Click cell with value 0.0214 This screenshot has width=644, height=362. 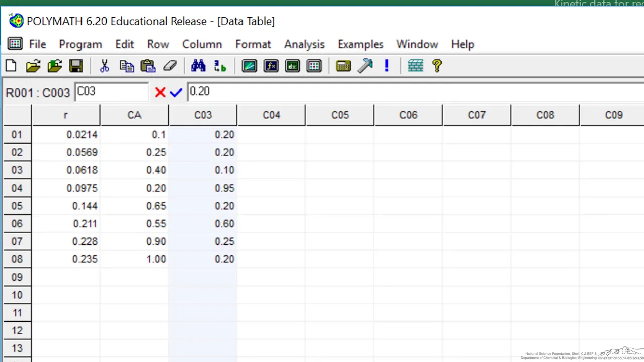(x=66, y=135)
